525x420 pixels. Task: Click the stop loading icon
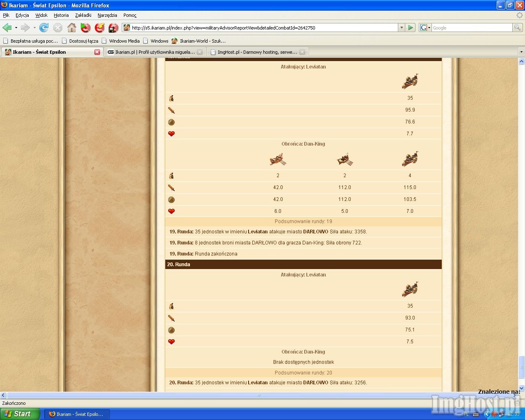[x=58, y=27]
